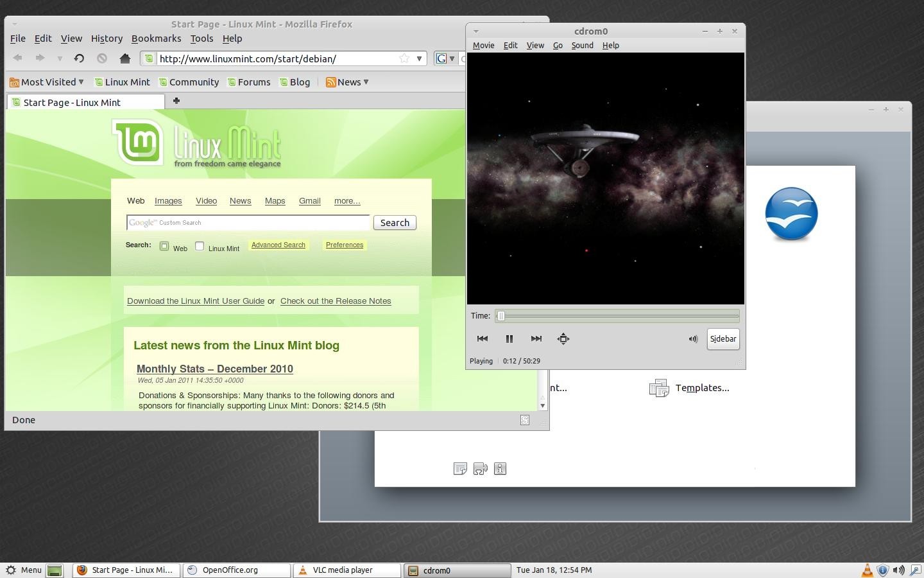Screen dimensions: 924x578
Task: Click the Firefox back arrow
Action: (18, 58)
